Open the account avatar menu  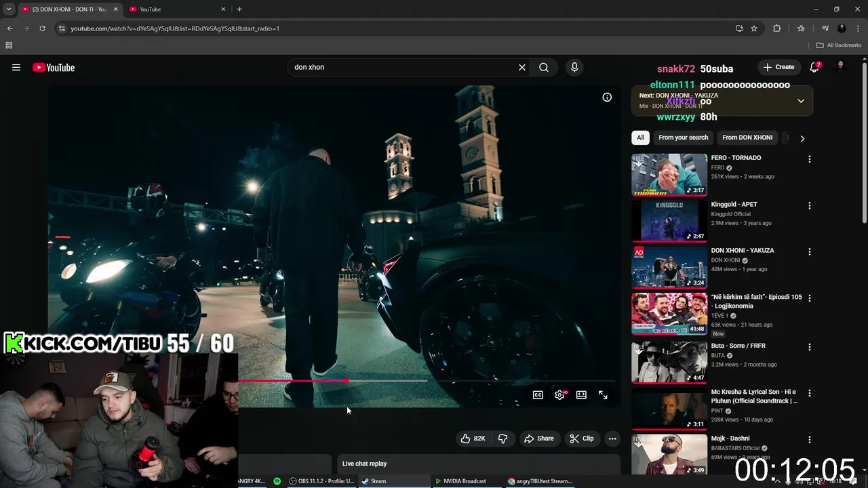(841, 67)
